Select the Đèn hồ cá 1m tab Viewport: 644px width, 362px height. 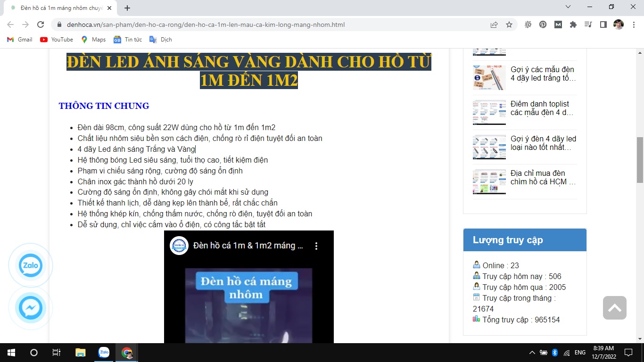coord(61,8)
